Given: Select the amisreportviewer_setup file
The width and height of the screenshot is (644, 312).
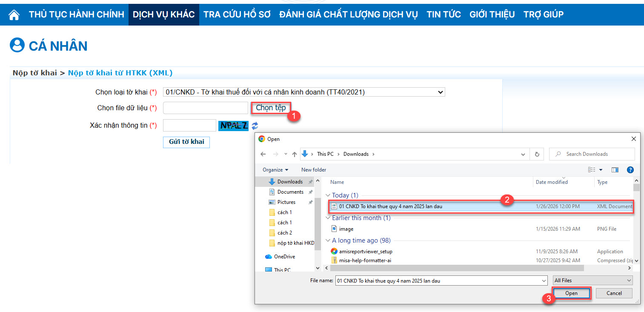Looking at the screenshot, I should [x=366, y=252].
